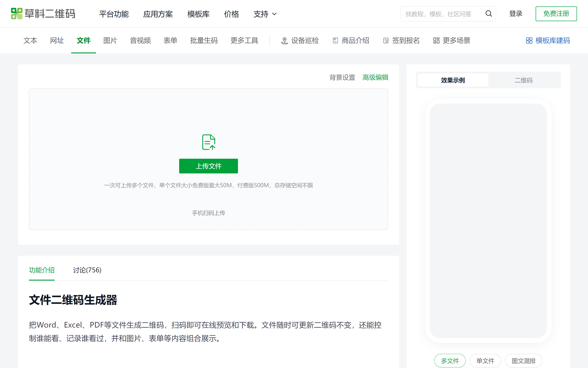Click the 设备巡检 location pin icon

[284, 41]
